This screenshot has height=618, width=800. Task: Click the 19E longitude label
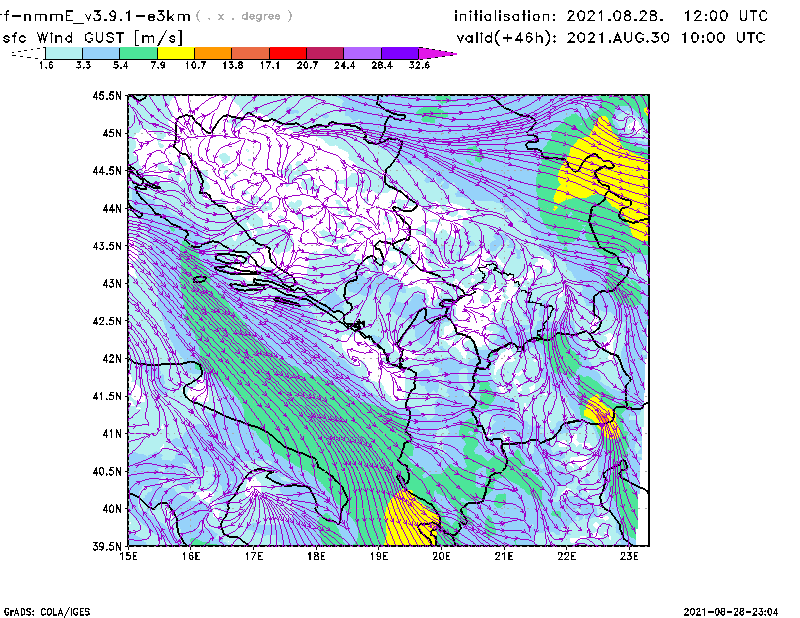click(x=379, y=556)
